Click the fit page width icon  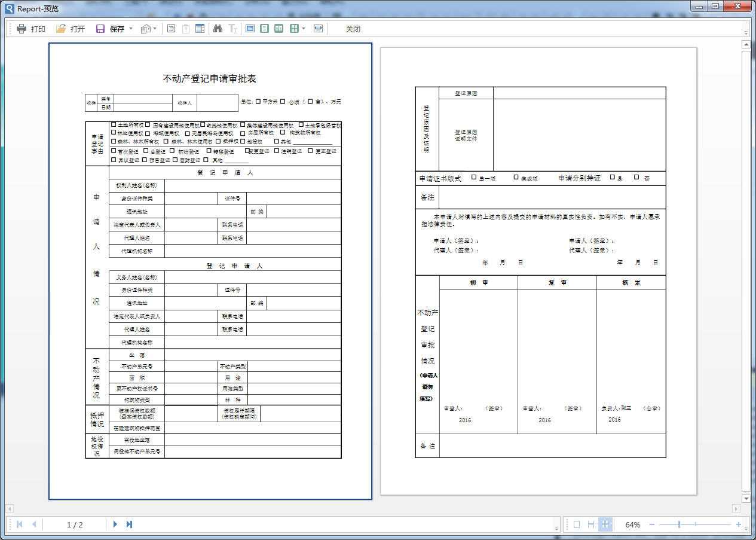click(318, 29)
